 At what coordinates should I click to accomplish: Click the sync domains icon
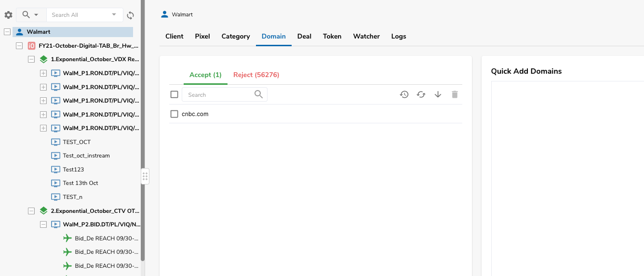pos(421,94)
